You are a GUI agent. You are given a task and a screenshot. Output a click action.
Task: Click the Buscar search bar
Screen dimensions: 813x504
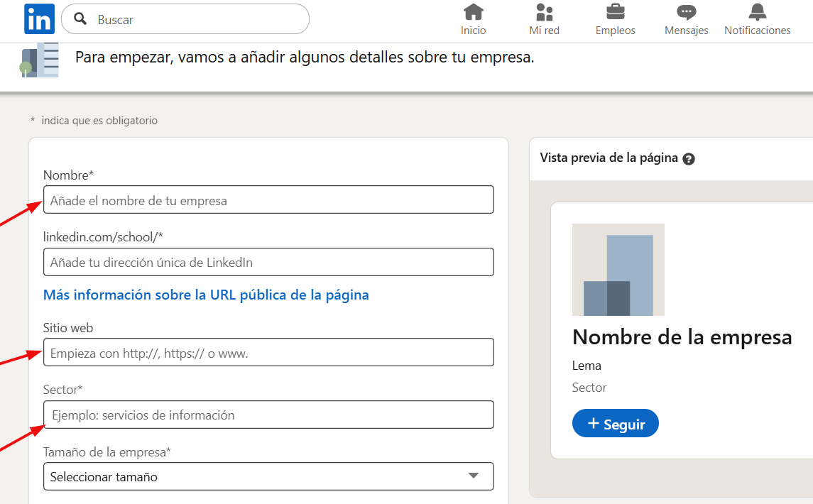coord(185,19)
